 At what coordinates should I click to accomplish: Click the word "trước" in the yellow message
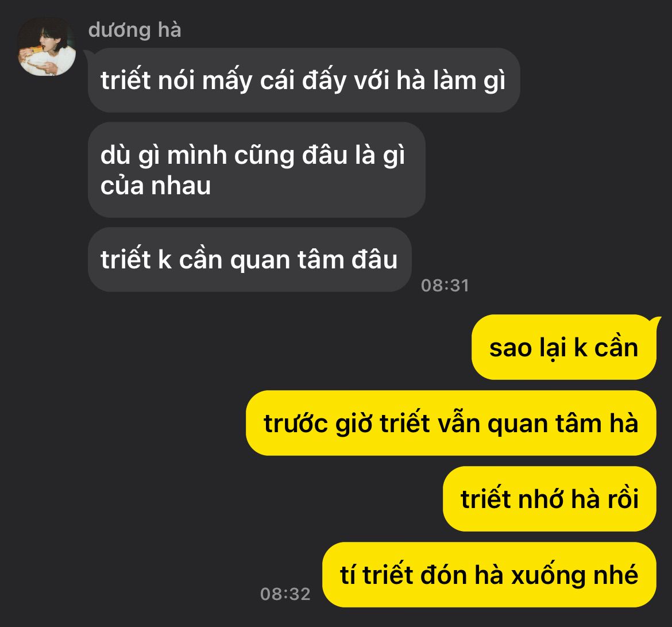(x=296, y=424)
